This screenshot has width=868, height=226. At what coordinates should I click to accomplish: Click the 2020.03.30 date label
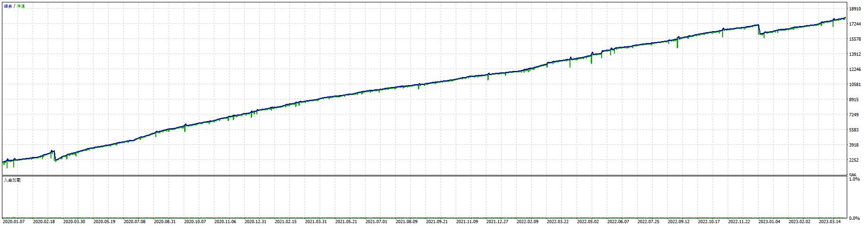(74, 221)
